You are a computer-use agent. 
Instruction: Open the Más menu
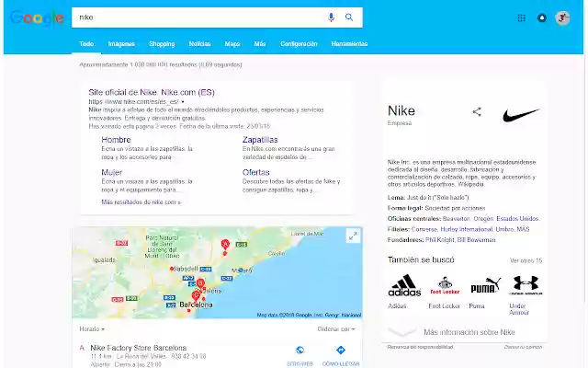click(260, 44)
